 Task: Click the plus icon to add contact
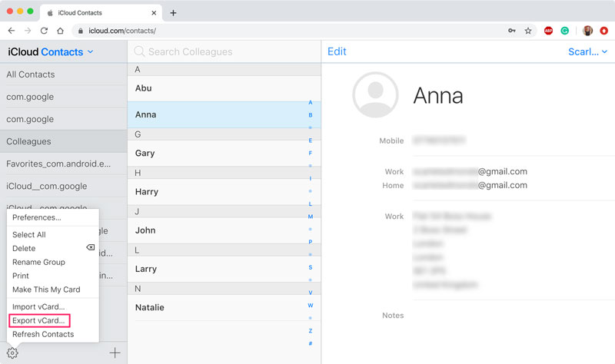tap(115, 353)
